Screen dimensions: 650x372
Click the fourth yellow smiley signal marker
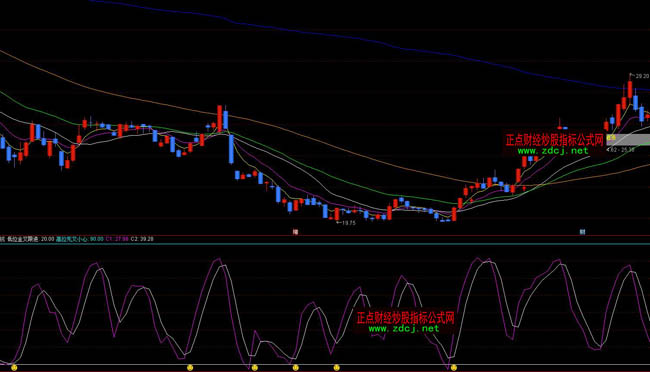295,367
